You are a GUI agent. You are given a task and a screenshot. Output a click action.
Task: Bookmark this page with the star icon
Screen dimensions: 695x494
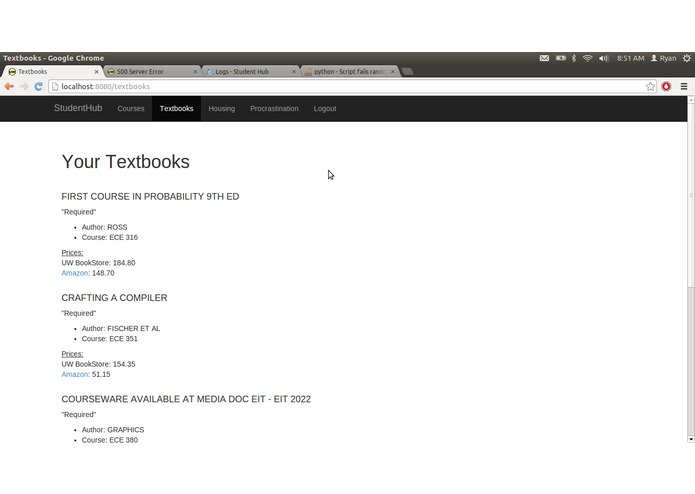650,86
